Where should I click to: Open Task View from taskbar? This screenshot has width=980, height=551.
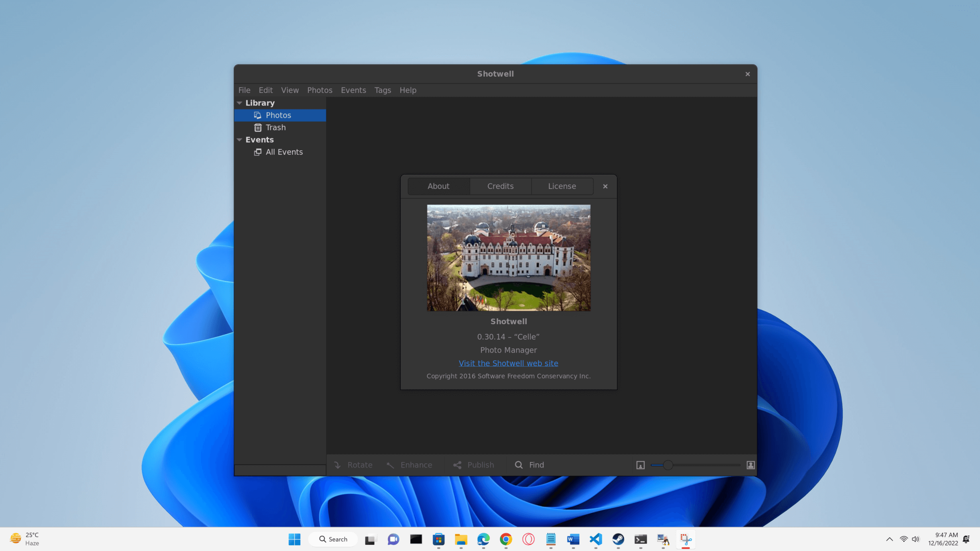click(370, 539)
